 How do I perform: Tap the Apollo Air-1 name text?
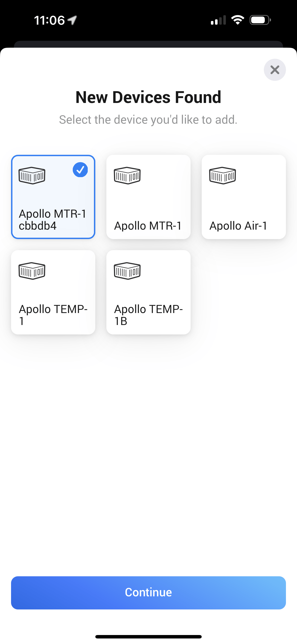coord(238,226)
